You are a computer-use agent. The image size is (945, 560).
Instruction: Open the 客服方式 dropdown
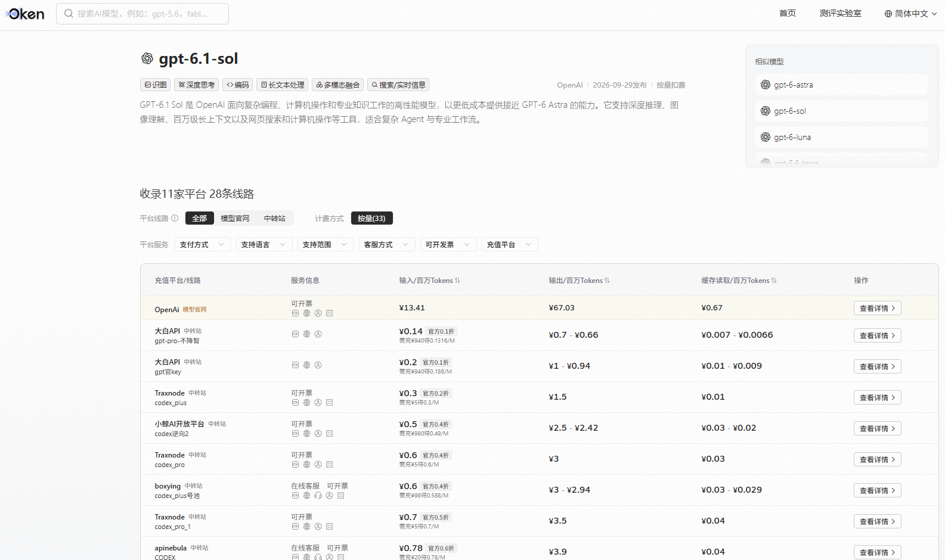[x=387, y=244]
